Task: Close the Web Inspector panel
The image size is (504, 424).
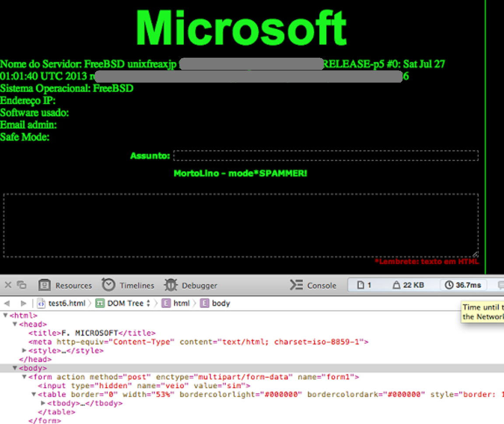Action: [x=8, y=285]
